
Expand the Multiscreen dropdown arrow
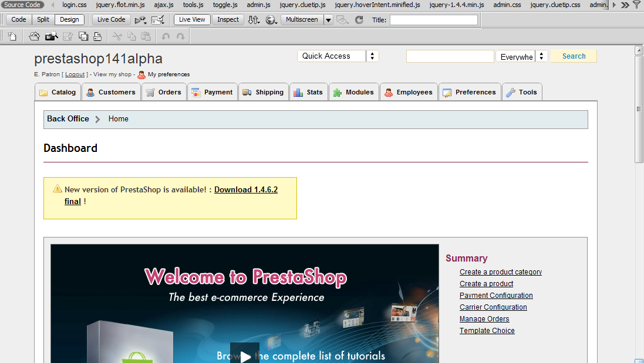click(328, 20)
